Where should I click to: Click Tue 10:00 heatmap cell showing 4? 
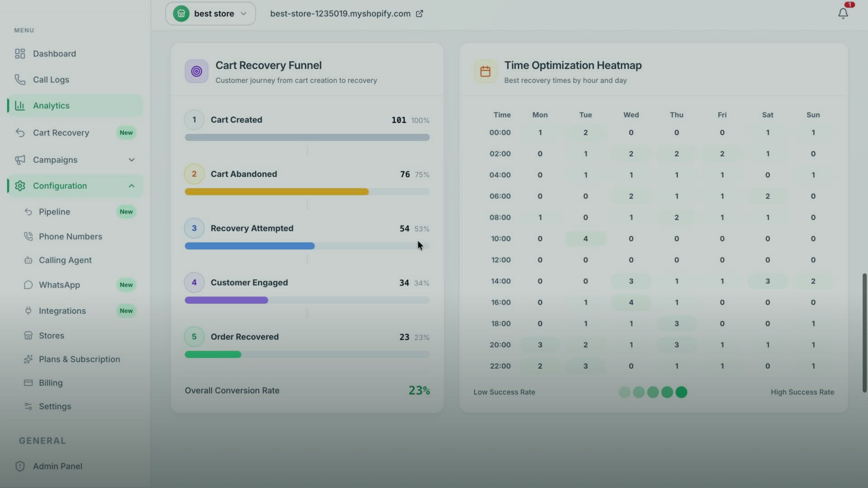[585, 239]
